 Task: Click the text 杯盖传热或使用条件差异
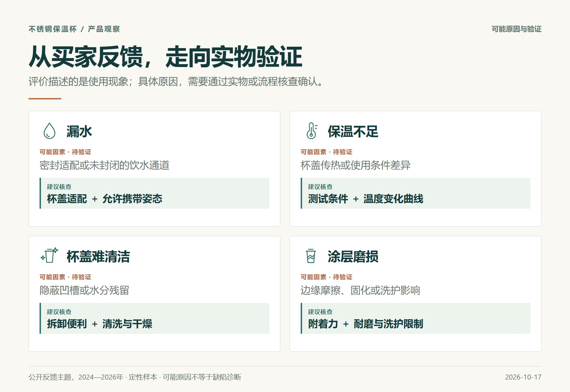tap(356, 165)
